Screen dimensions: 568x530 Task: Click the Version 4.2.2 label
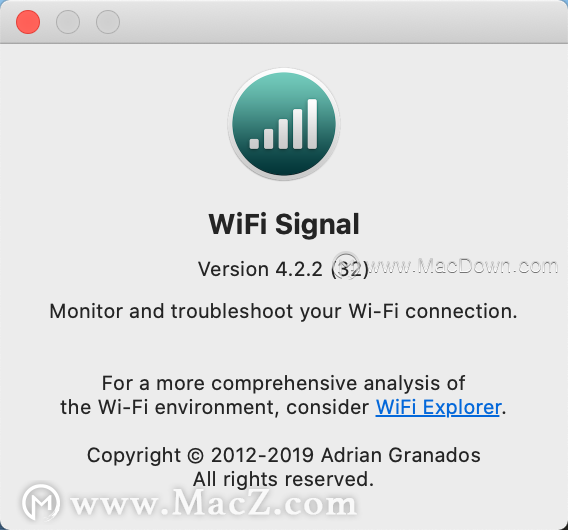(x=260, y=269)
